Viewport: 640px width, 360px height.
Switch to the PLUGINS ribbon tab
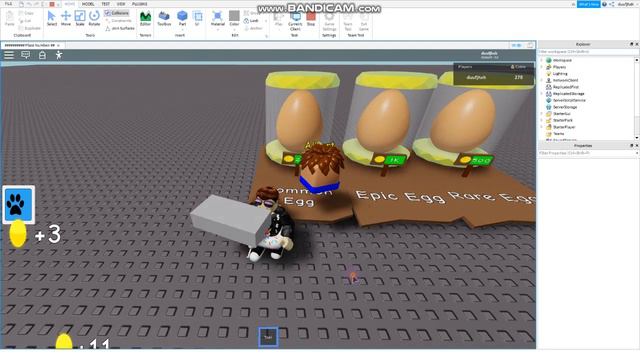tap(139, 4)
